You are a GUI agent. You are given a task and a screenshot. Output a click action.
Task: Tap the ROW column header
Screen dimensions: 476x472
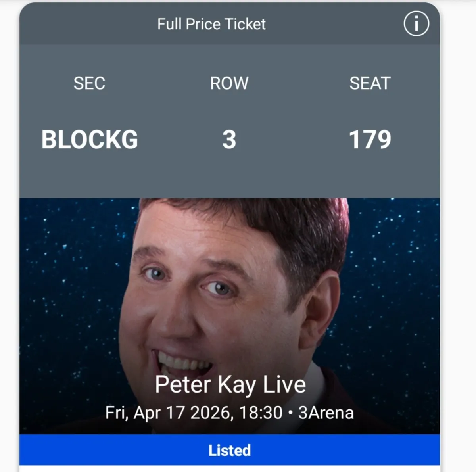click(229, 83)
